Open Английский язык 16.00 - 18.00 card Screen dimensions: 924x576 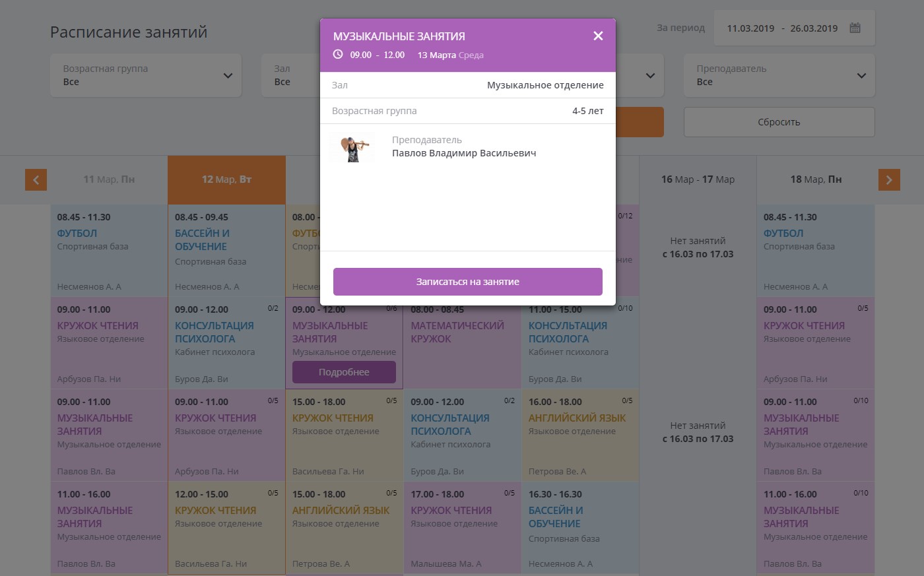pos(579,435)
